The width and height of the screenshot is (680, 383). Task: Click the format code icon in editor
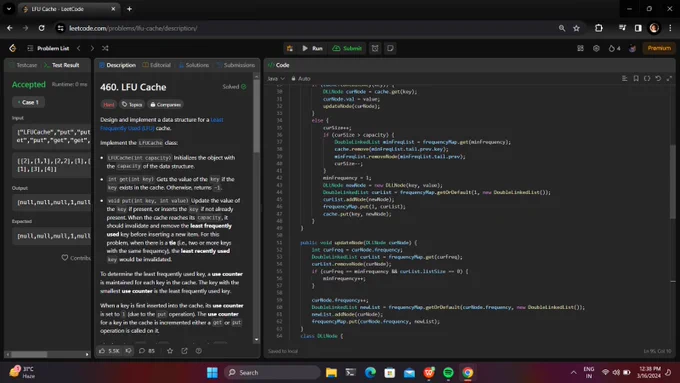tap(624, 79)
